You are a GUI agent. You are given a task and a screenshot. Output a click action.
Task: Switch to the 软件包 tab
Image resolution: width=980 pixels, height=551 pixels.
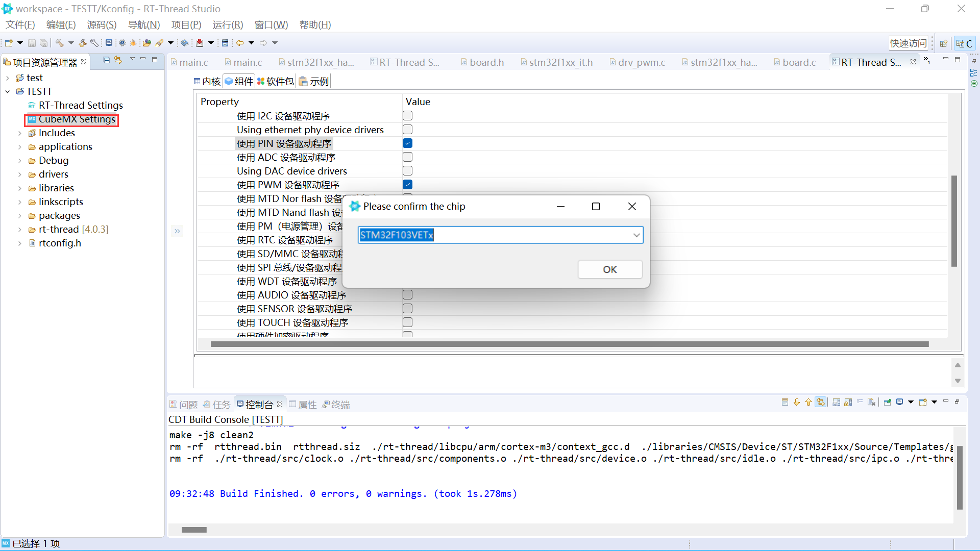tap(275, 81)
